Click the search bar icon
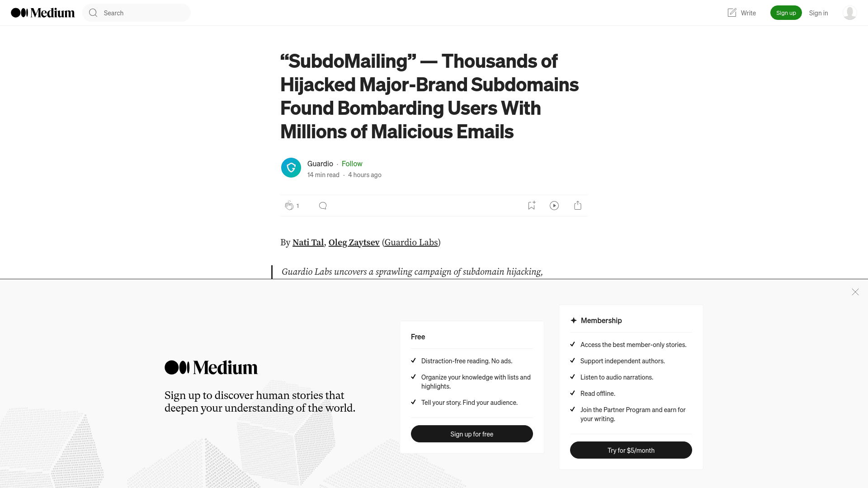Viewport: 868px width, 488px height. (93, 13)
